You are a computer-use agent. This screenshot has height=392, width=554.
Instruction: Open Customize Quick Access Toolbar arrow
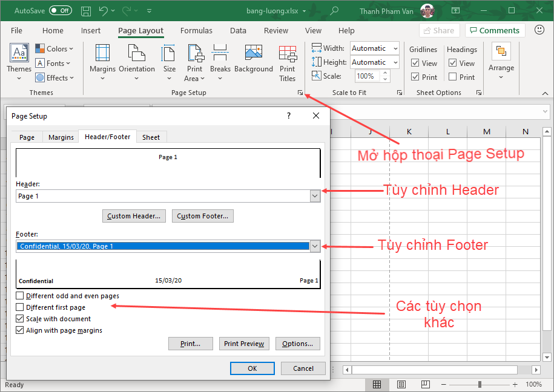[149, 11]
